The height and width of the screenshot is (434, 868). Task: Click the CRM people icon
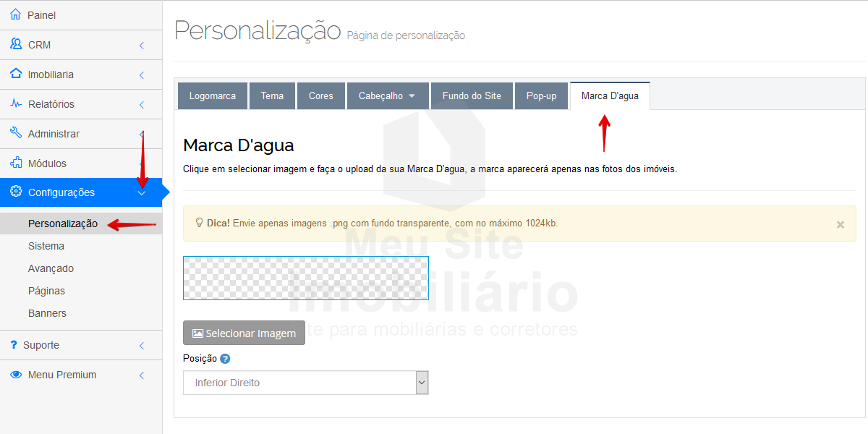tap(16, 44)
